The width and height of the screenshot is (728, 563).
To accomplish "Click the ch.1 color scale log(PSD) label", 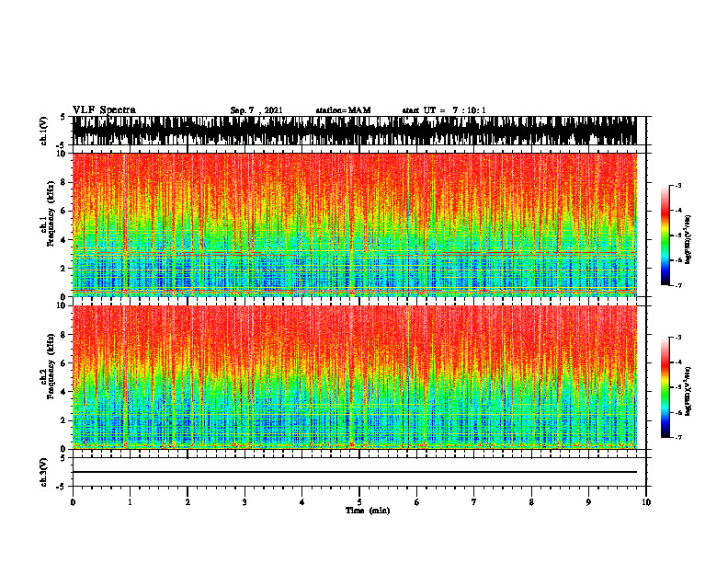I will point(688,240).
